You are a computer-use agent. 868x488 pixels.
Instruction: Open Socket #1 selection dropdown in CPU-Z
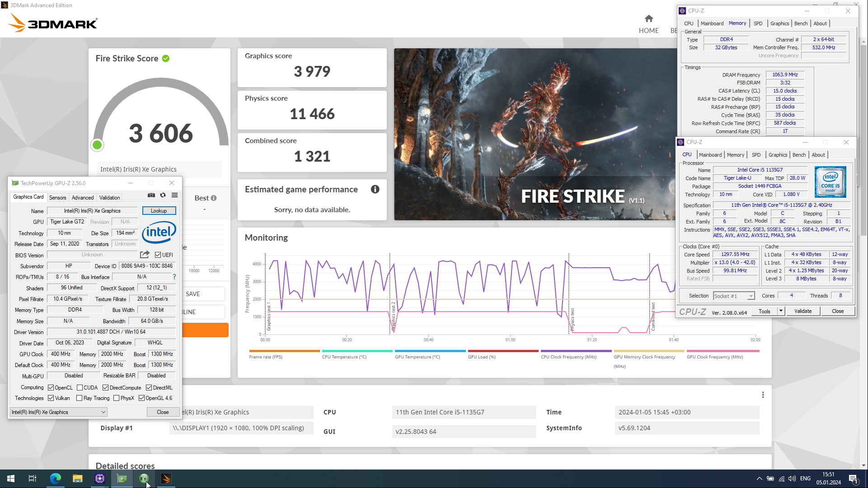[734, 296]
